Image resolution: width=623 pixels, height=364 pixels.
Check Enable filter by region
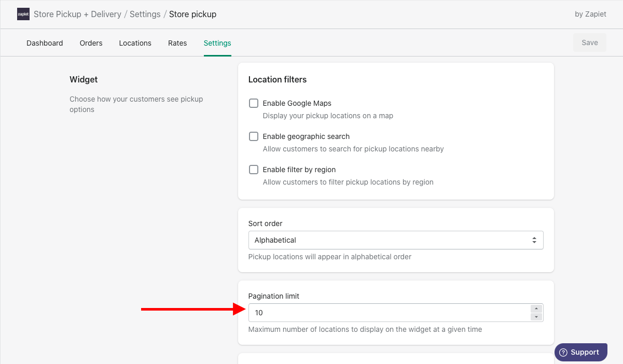[254, 170]
